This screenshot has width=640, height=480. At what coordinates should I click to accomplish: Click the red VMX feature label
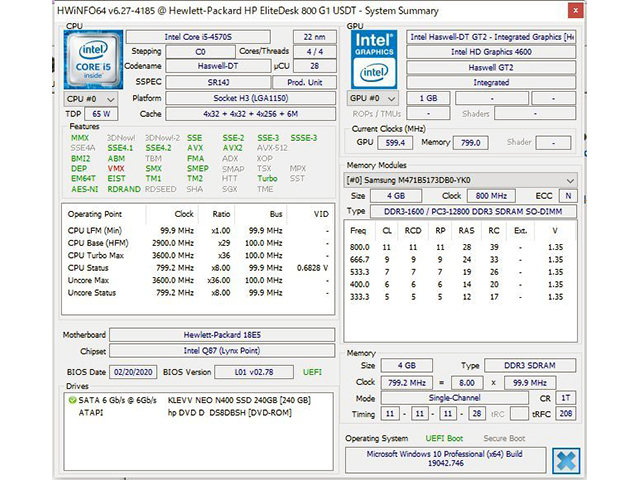tap(116, 168)
